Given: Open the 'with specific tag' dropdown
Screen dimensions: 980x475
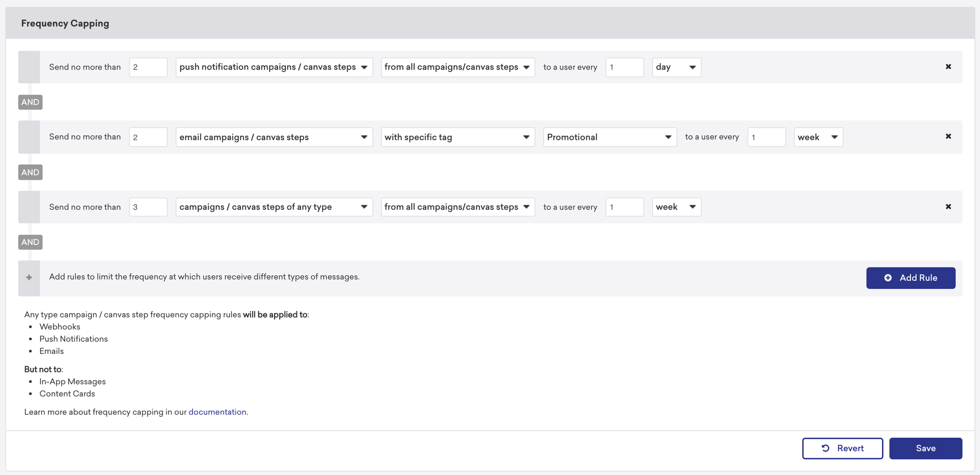Looking at the screenshot, I should [457, 137].
